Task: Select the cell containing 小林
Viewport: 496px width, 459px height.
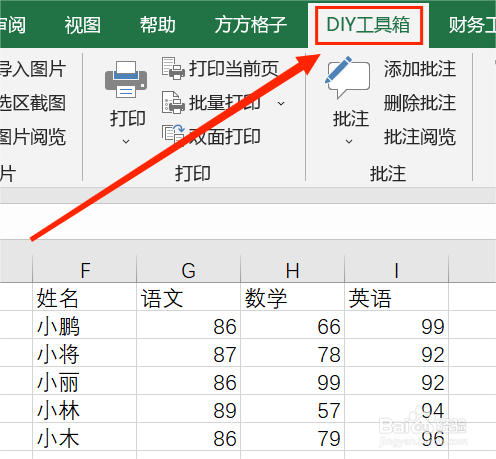Action: [x=85, y=409]
